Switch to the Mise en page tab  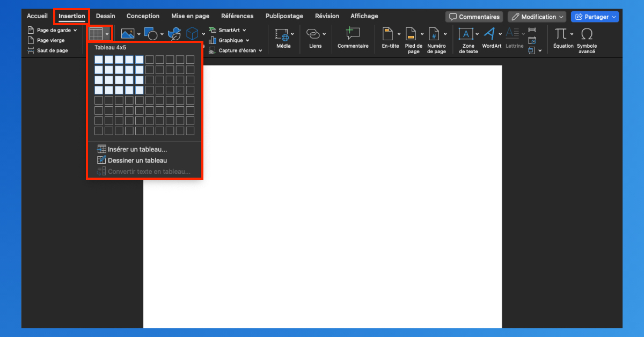tap(191, 16)
